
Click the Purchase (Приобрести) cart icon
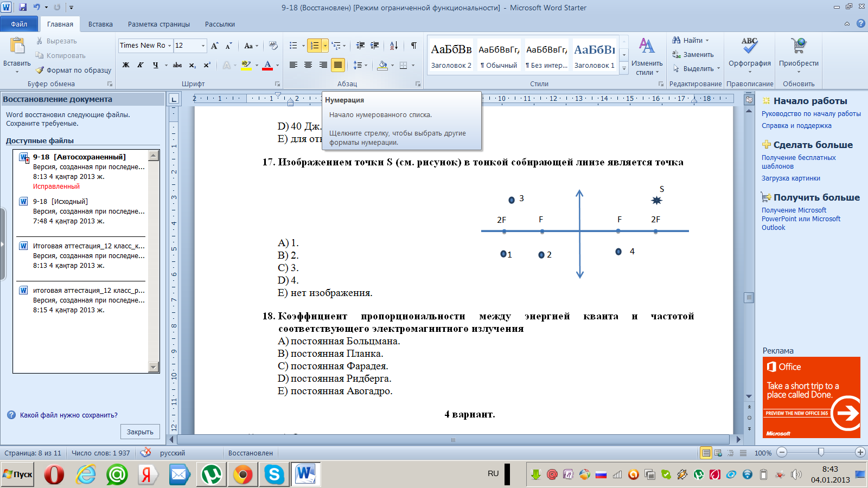tap(799, 46)
